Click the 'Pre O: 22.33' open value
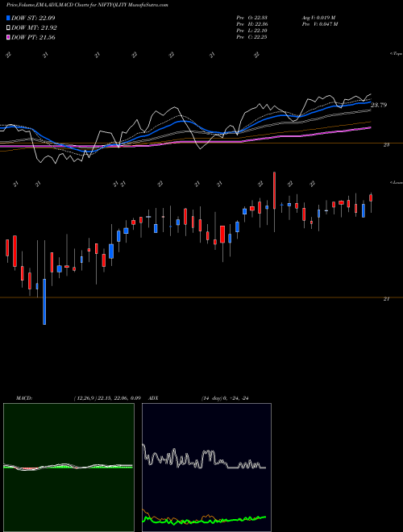The width and height of the screenshot is (403, 532). [x=251, y=18]
